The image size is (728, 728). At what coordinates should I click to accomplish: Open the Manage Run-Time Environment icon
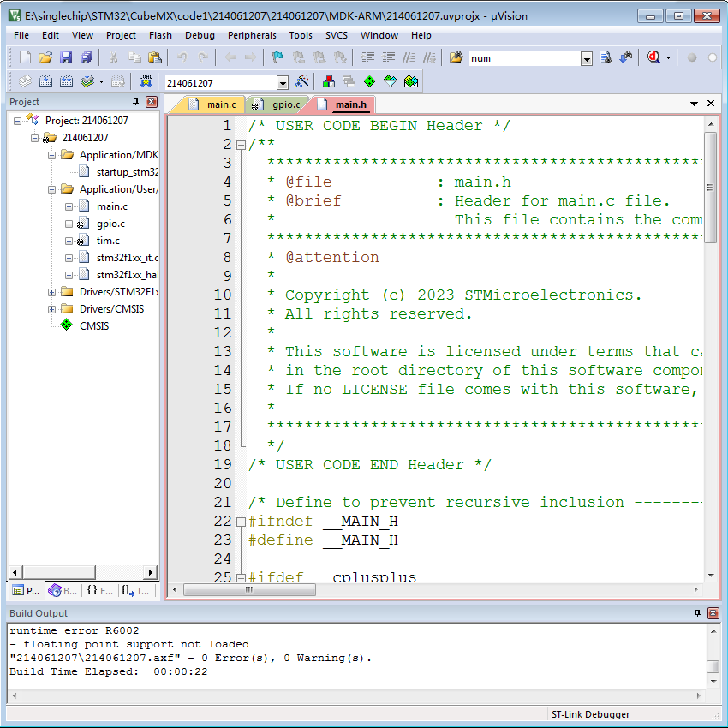[370, 81]
